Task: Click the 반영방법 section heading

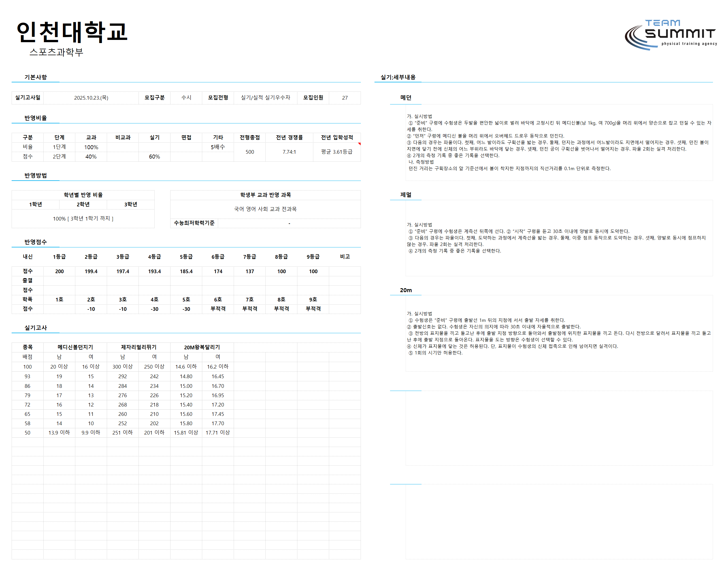Action: 36,176
